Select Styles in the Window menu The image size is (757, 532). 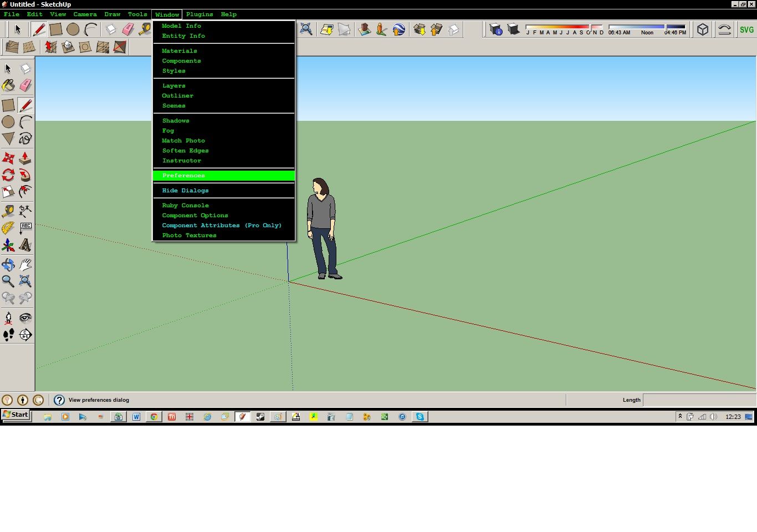[224, 71]
